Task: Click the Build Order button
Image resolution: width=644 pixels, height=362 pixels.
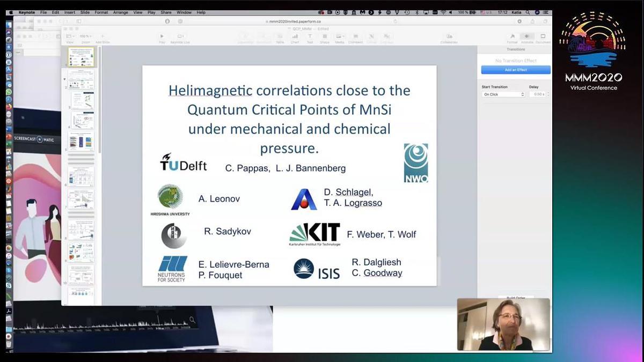Action: 516,298
